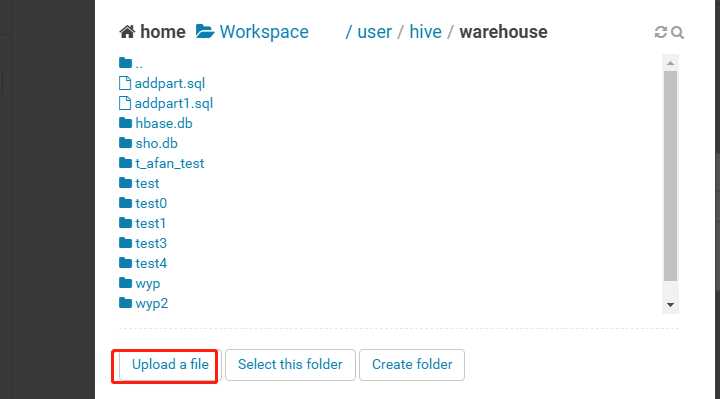This screenshot has width=720, height=399.
Task: Open the sho.db folder
Action: click(x=156, y=143)
